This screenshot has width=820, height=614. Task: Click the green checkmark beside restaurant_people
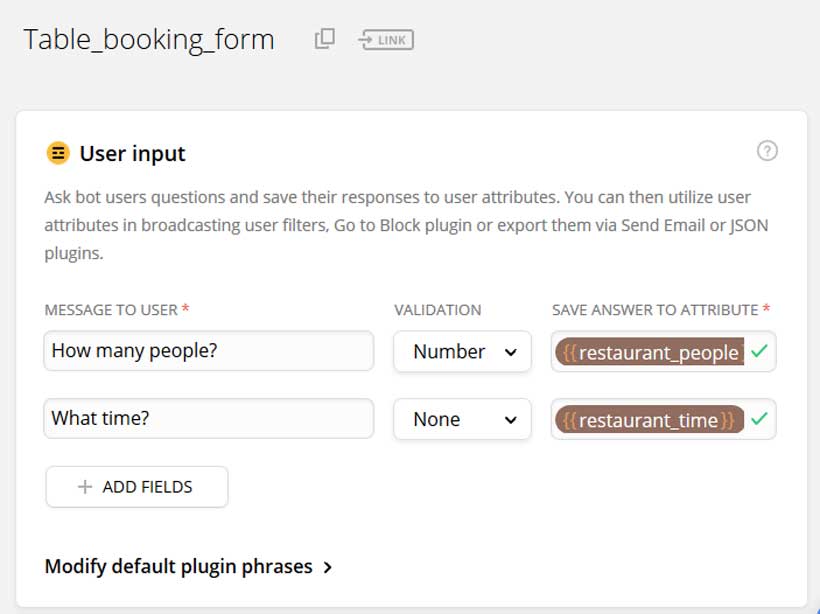click(760, 351)
